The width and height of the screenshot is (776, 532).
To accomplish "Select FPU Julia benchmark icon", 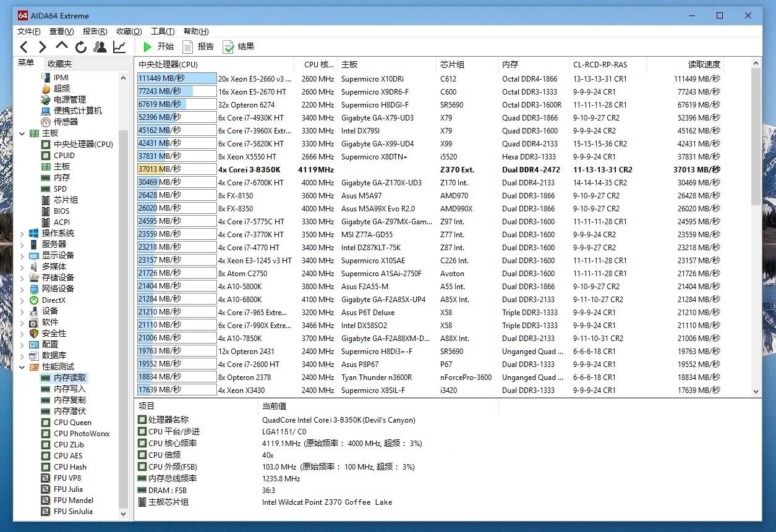I will [x=46, y=489].
